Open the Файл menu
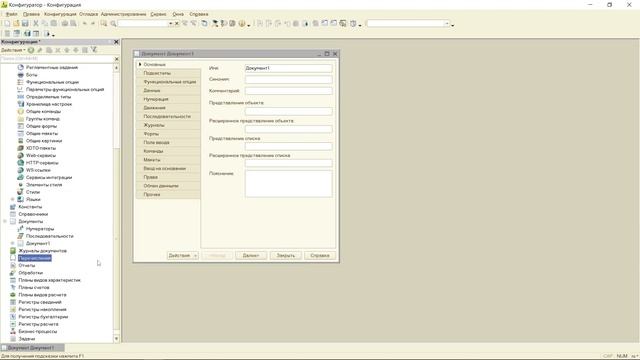The width and height of the screenshot is (640, 360). click(x=11, y=14)
